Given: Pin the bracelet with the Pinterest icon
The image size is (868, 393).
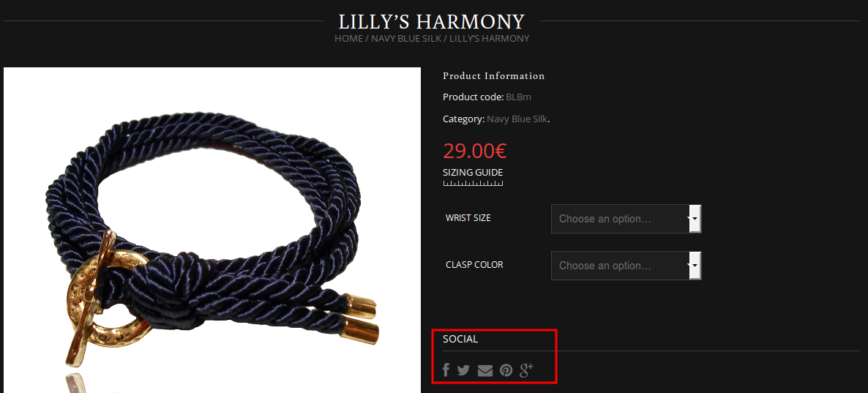Looking at the screenshot, I should (506, 370).
